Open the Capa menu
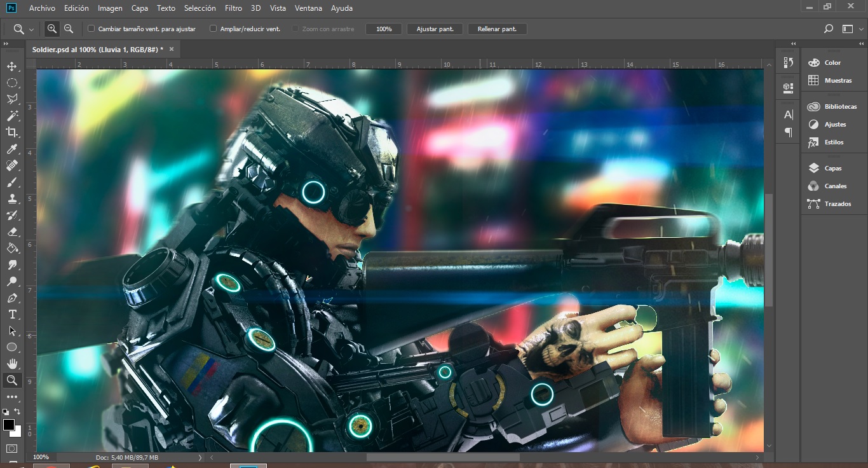The height and width of the screenshot is (468, 868). click(x=139, y=8)
